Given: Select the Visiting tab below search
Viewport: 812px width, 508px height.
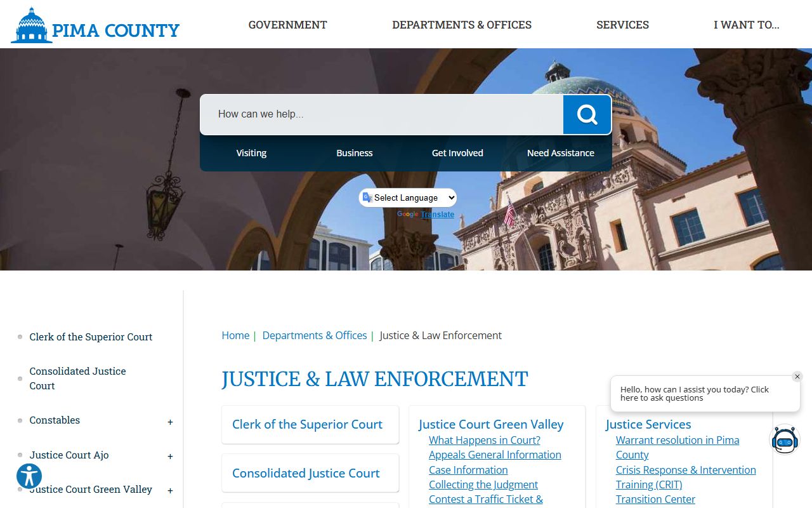Looking at the screenshot, I should tap(251, 153).
